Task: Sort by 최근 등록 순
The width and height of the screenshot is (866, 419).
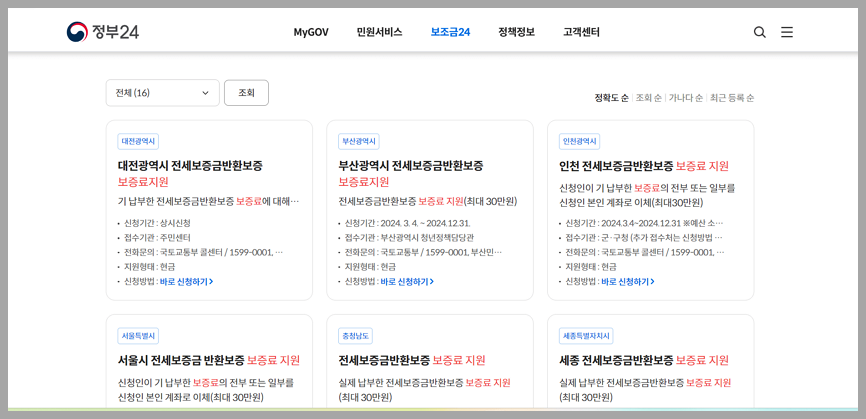Action: tap(732, 98)
